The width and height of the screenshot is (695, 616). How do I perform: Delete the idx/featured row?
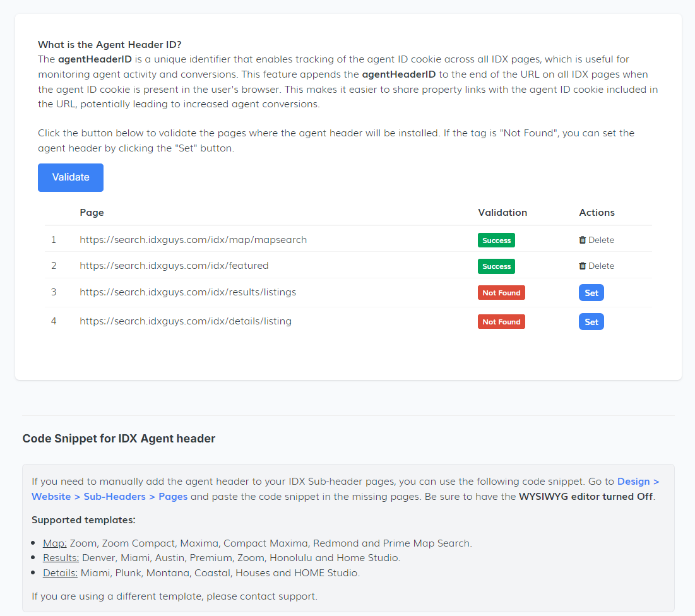coord(597,266)
